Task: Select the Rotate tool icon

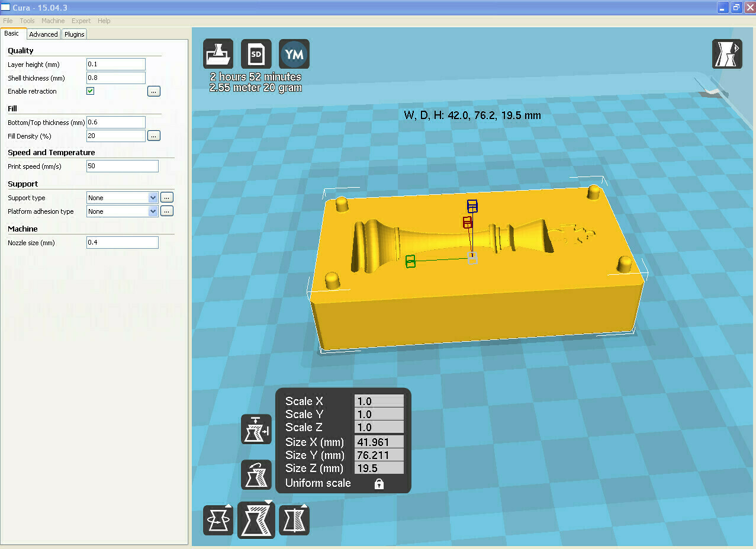Action: (218, 520)
